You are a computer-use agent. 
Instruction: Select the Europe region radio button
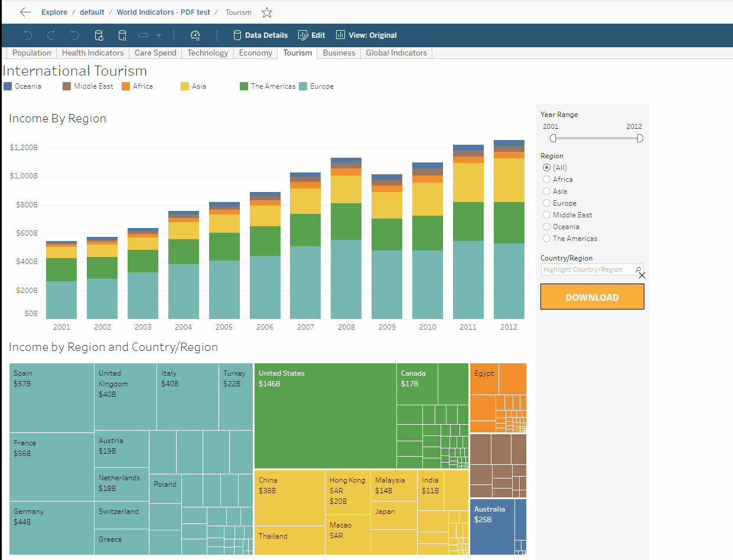[546, 203]
